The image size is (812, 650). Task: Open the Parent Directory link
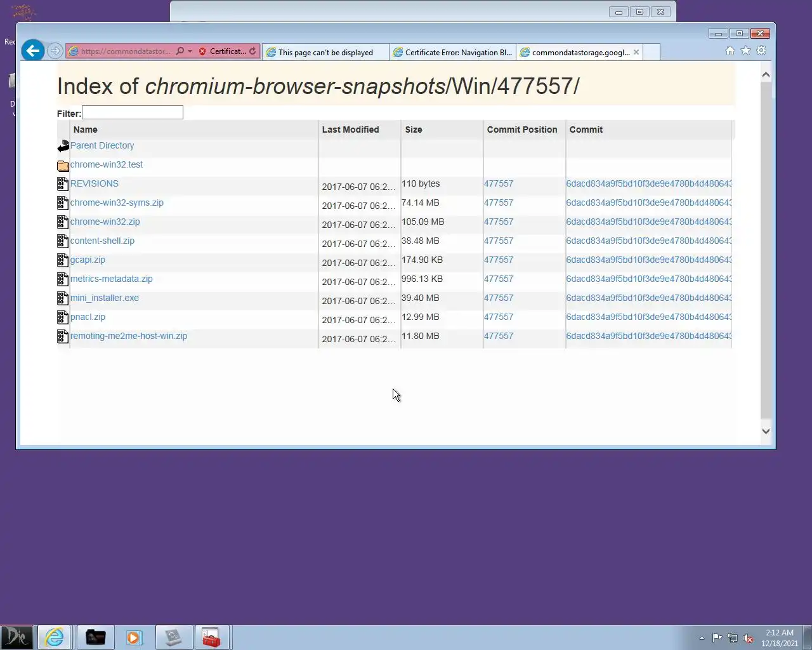pos(101,145)
